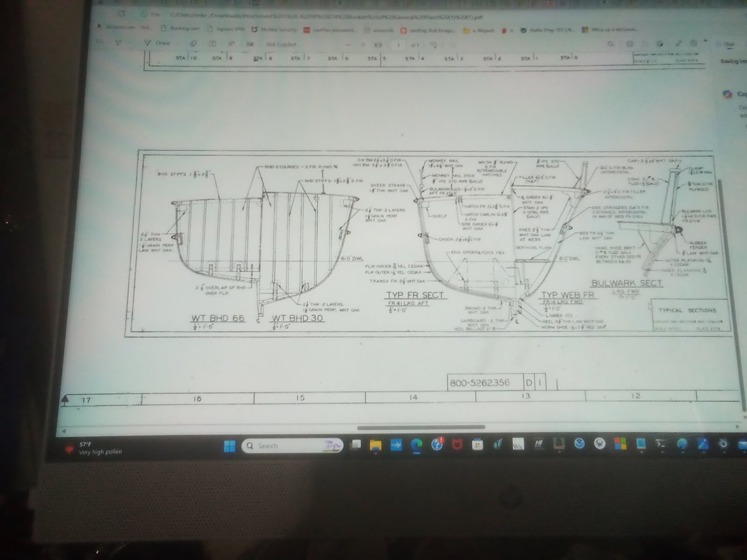
Task: Select the Erase tool in PDF toolbar
Action: (x=193, y=43)
